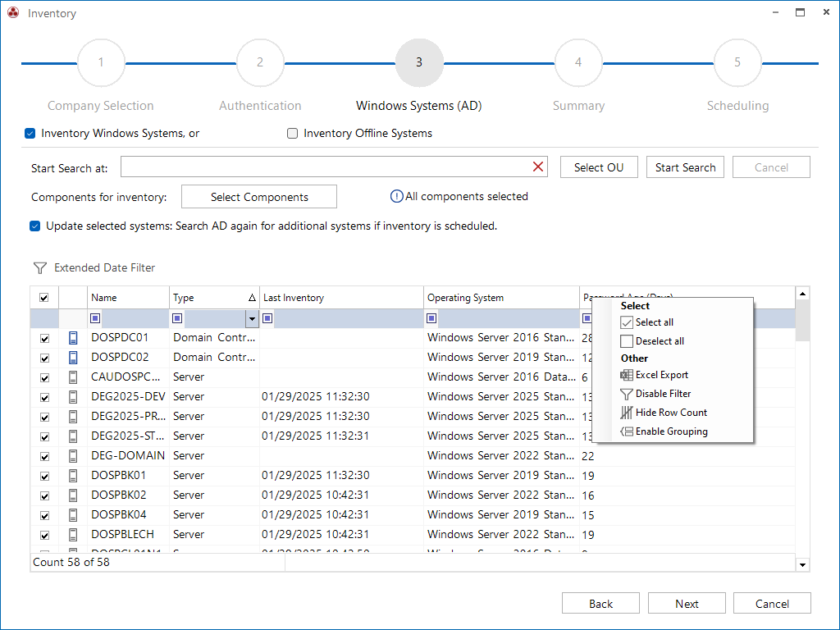Image resolution: width=840 pixels, height=630 pixels.
Task: Uncheck the DOSPDC01 row checkbox
Action: pos(44,339)
